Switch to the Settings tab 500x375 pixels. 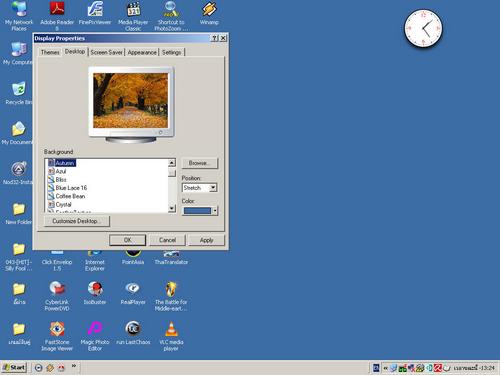tap(172, 52)
